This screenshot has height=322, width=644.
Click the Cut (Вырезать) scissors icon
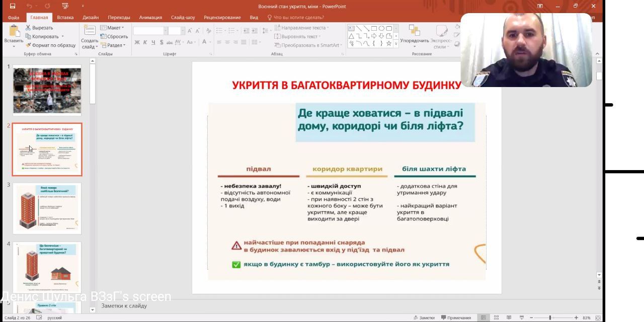pyautogui.click(x=28, y=28)
